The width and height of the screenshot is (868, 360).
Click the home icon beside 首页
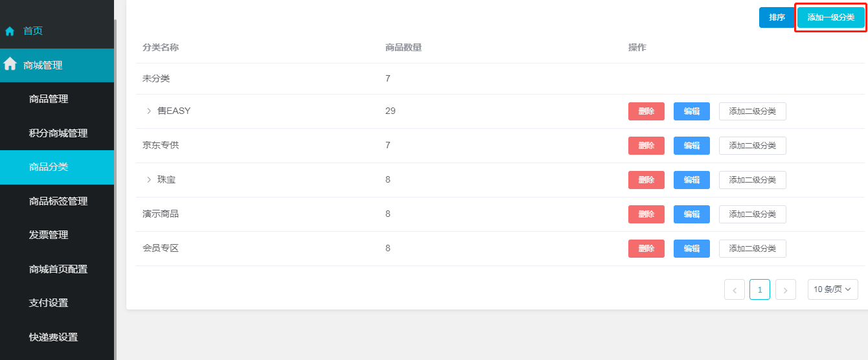[x=10, y=31]
